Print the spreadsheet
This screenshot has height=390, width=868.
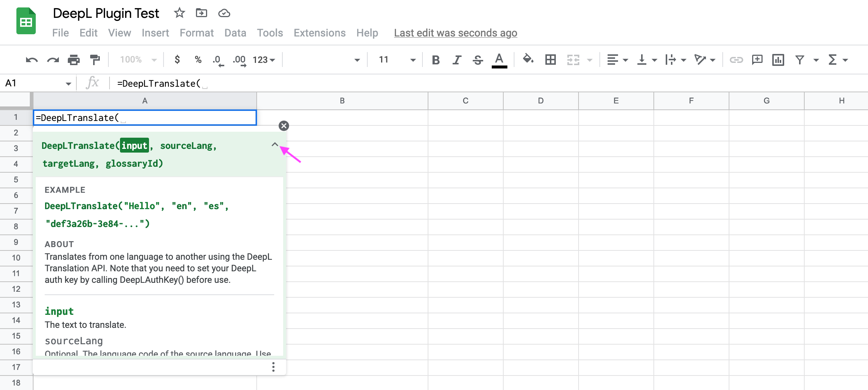[74, 60]
